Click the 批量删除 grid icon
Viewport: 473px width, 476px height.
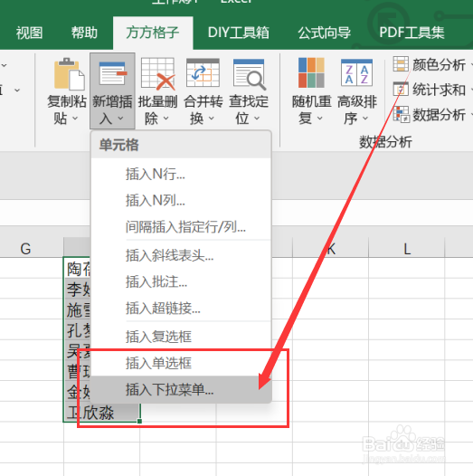(x=158, y=74)
